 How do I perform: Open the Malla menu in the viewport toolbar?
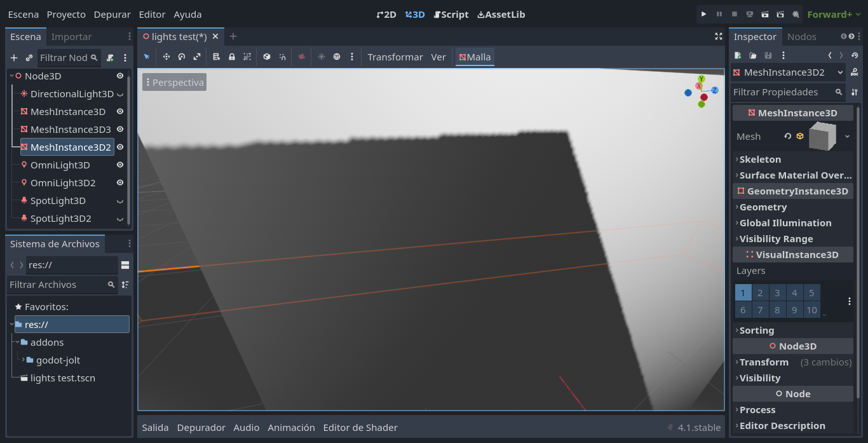474,57
